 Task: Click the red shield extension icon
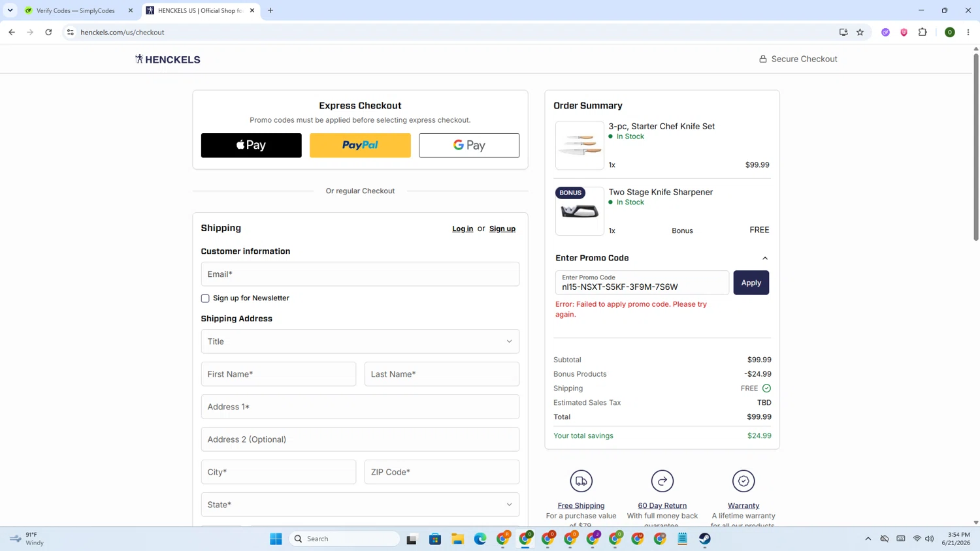pyautogui.click(x=904, y=32)
